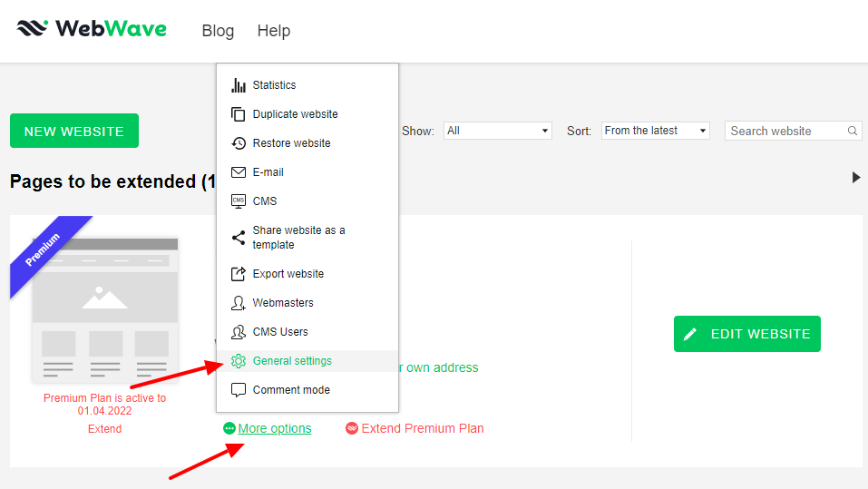Click the NEW WEBSITE button
Image resolution: width=868 pixels, height=489 pixels.
click(x=74, y=131)
